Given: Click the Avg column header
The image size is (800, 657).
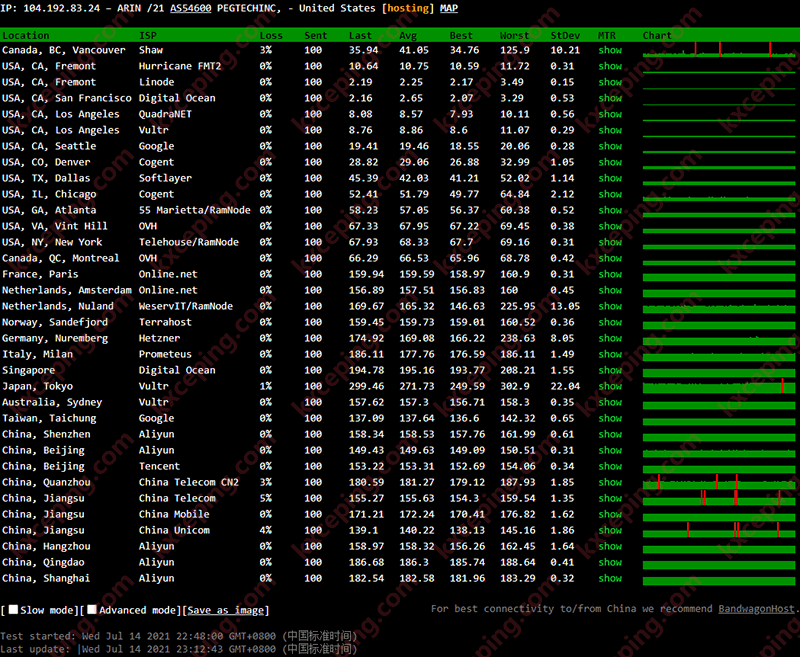Looking at the screenshot, I should point(408,35).
